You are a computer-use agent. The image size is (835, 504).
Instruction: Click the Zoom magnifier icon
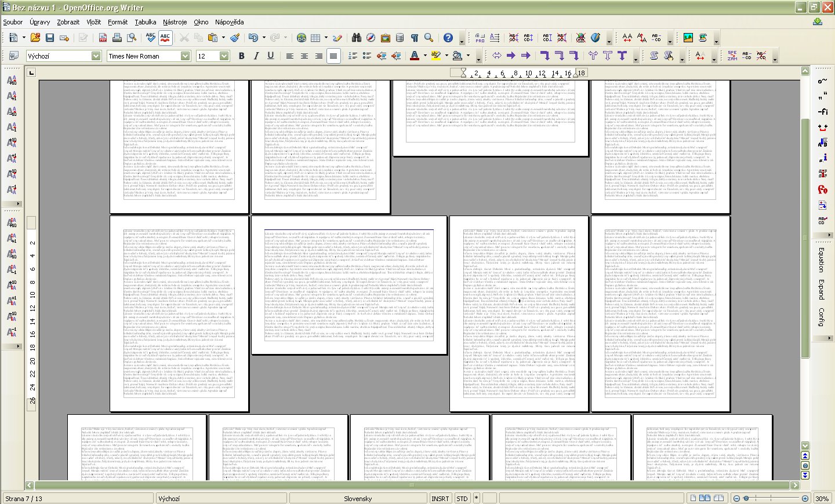(x=429, y=38)
